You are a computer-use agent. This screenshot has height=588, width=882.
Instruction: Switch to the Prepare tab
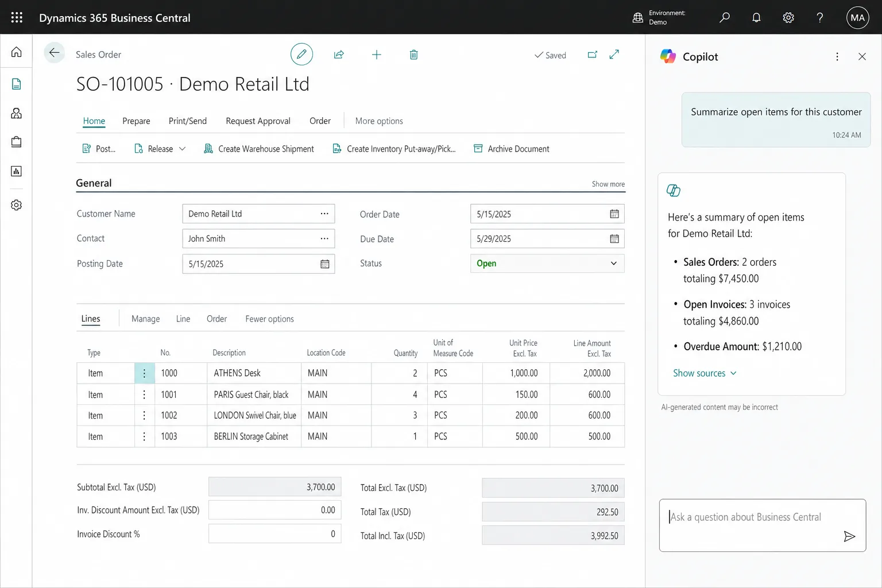point(136,121)
